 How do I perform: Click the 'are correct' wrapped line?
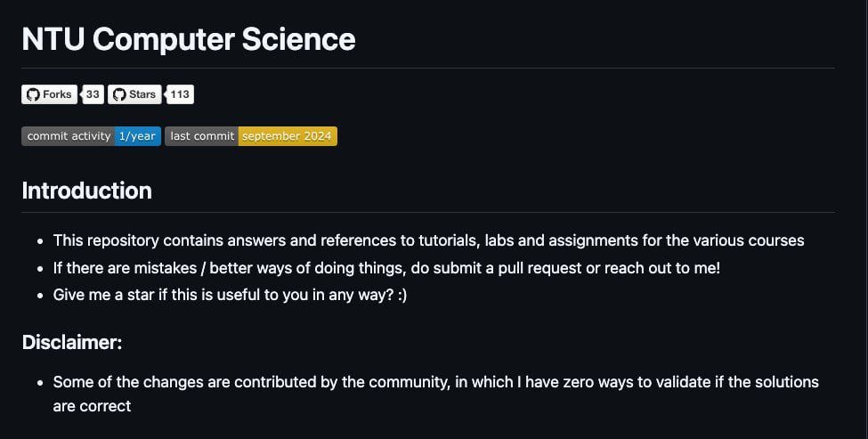pos(92,406)
